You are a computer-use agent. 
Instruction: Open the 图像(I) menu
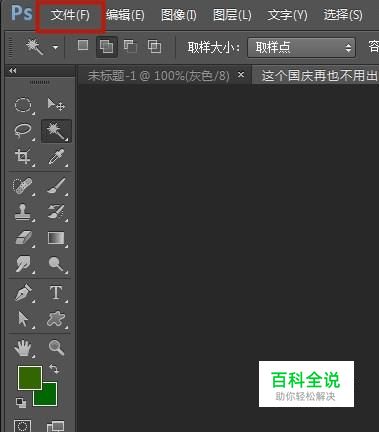coord(179,15)
